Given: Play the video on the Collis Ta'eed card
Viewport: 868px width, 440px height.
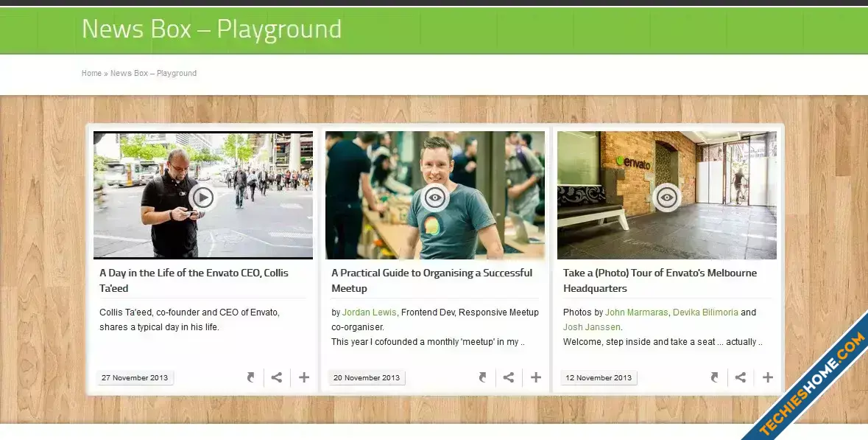Looking at the screenshot, I should tap(202, 197).
